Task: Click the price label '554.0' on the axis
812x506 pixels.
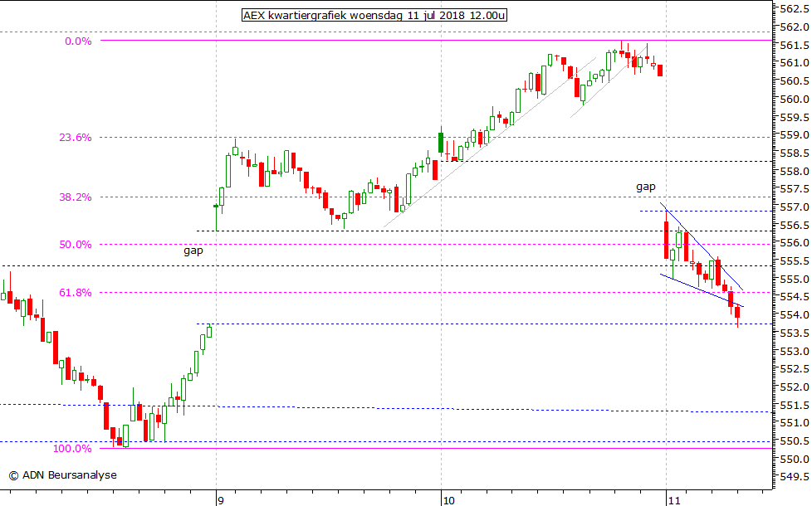Action: click(795, 314)
